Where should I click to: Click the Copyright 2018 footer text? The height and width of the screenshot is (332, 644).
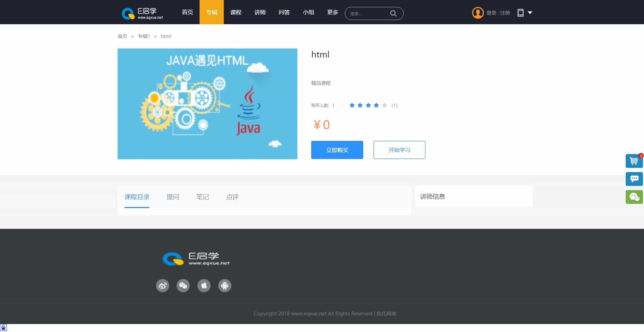325,314
